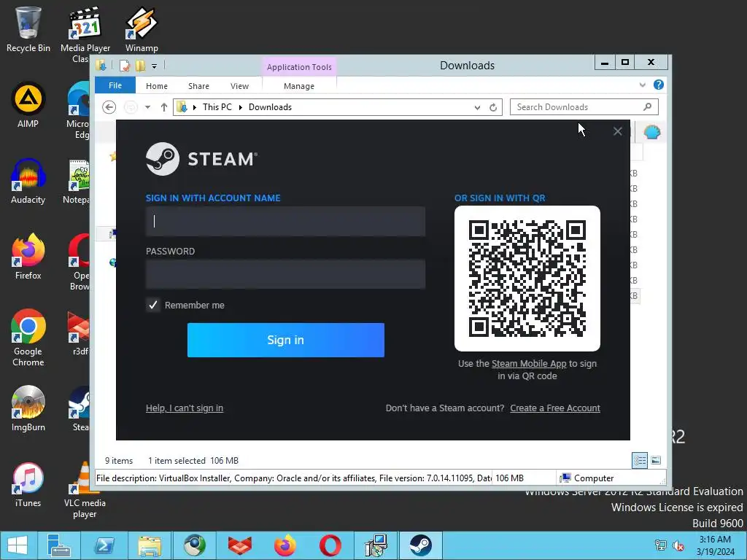Image resolution: width=747 pixels, height=560 pixels.
Task: Open the Steam Mobile App link
Action: pyautogui.click(x=529, y=363)
